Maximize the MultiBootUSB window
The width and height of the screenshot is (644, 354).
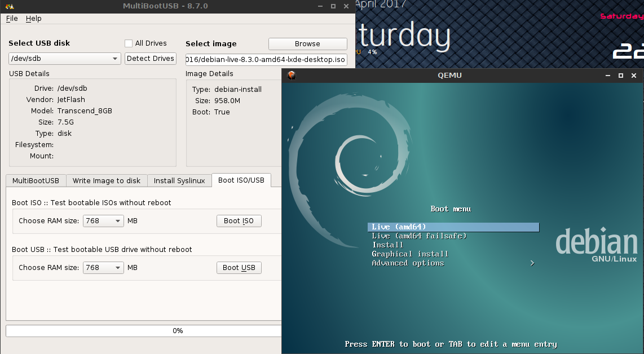point(333,6)
